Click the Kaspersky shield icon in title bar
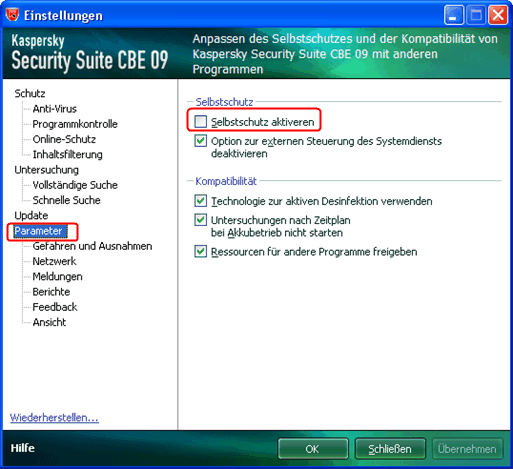Screen dimensions: 513x469 pos(13,14)
